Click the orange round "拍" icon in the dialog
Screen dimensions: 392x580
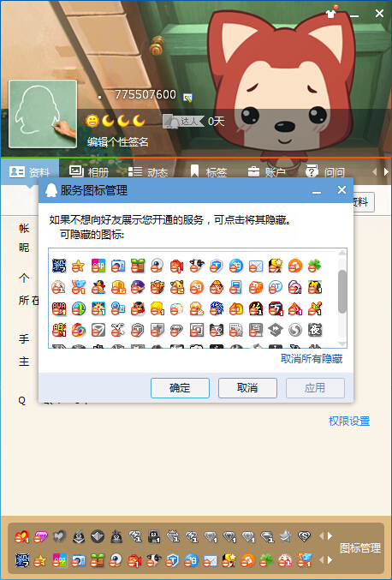click(197, 287)
